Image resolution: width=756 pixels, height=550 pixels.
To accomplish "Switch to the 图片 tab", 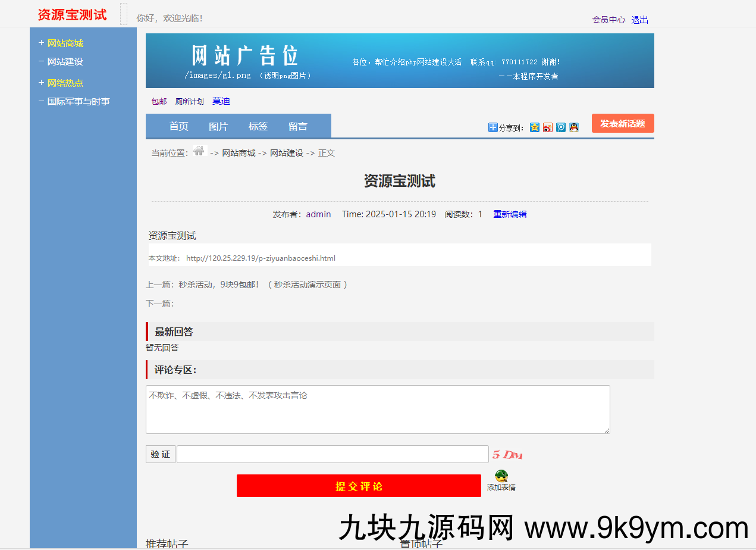I will click(x=218, y=126).
